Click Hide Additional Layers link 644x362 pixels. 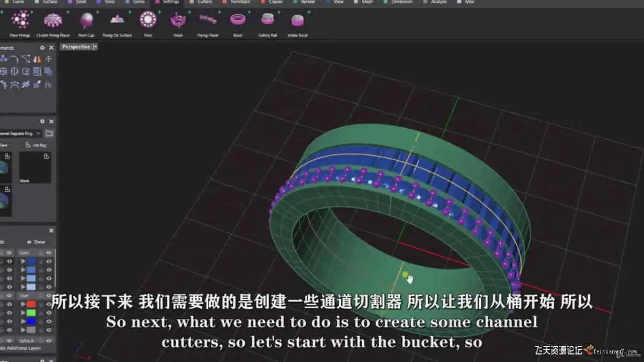(x=20, y=348)
